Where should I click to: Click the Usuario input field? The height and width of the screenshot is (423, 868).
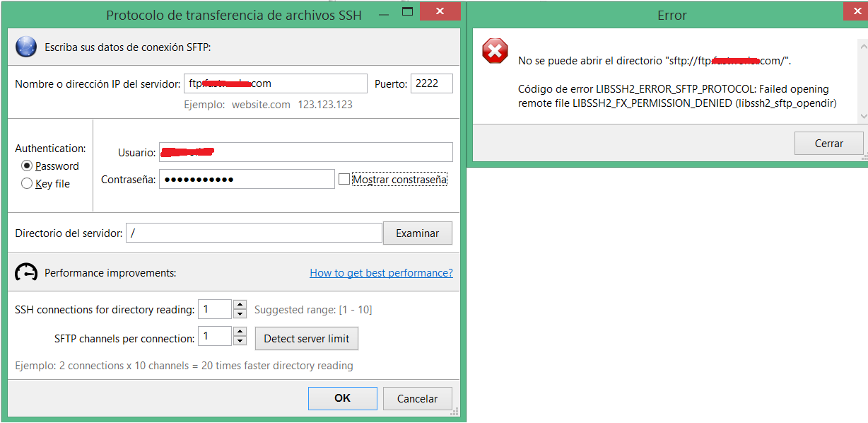(x=305, y=152)
